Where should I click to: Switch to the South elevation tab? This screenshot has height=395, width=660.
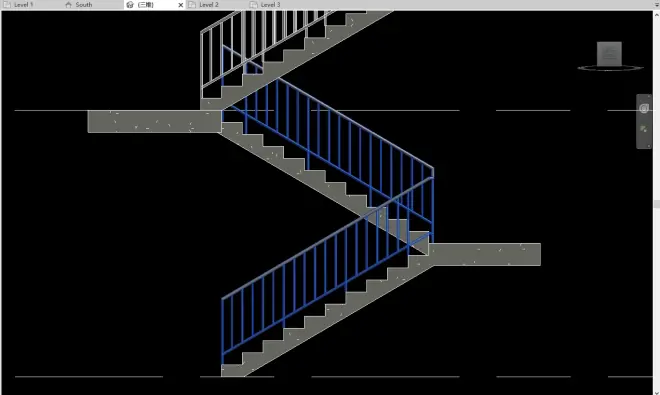point(92,5)
